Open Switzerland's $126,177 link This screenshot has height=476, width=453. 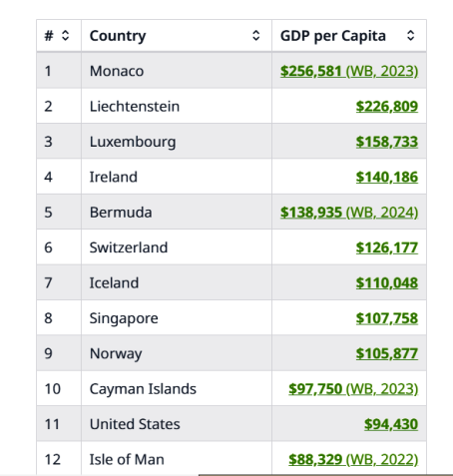click(387, 247)
